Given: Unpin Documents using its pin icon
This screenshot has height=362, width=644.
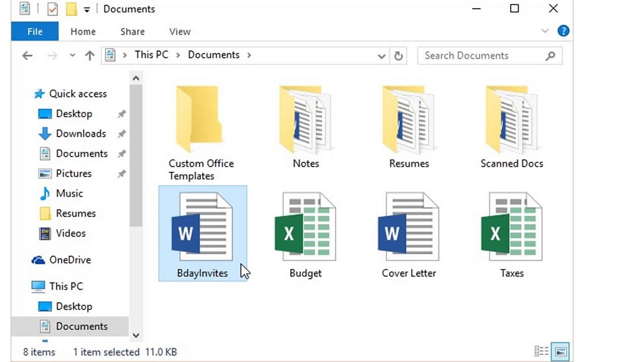Looking at the screenshot, I should tap(121, 154).
